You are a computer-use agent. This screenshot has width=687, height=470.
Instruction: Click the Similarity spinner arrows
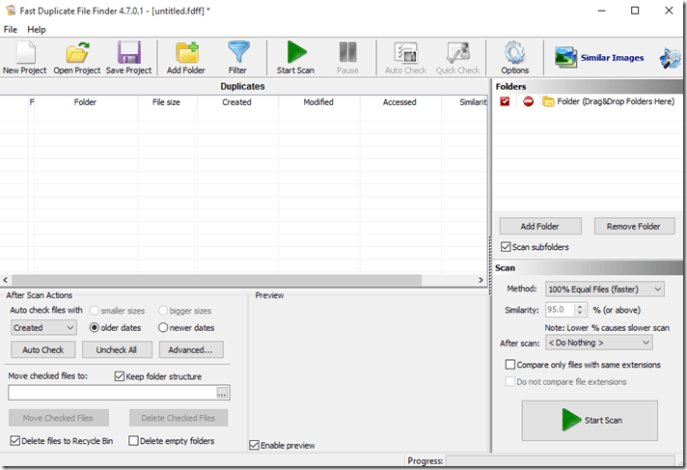580,310
